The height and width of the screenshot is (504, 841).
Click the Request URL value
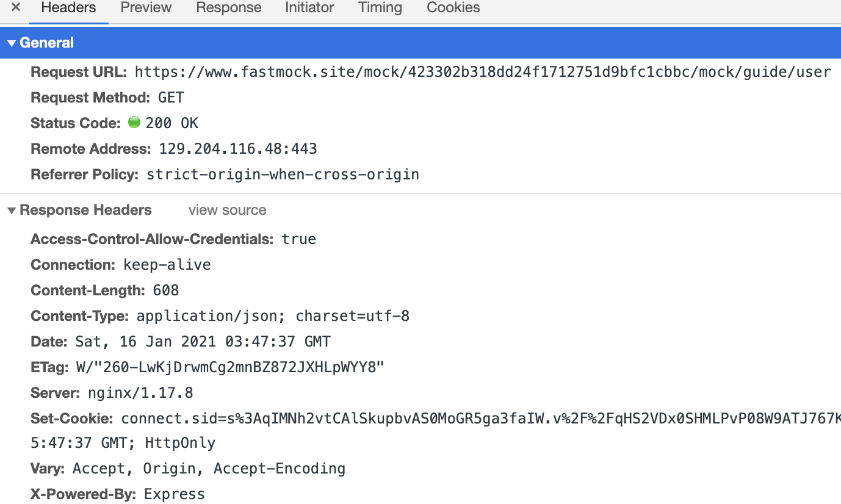pos(483,71)
